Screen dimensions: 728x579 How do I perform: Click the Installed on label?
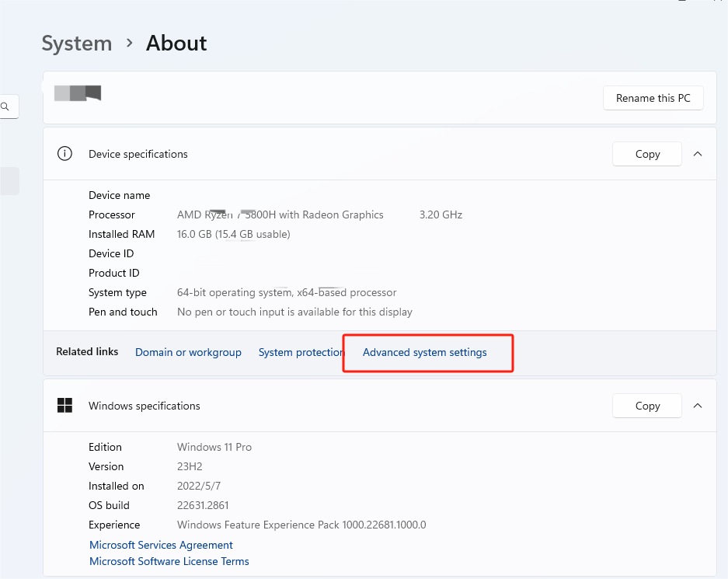tap(116, 487)
